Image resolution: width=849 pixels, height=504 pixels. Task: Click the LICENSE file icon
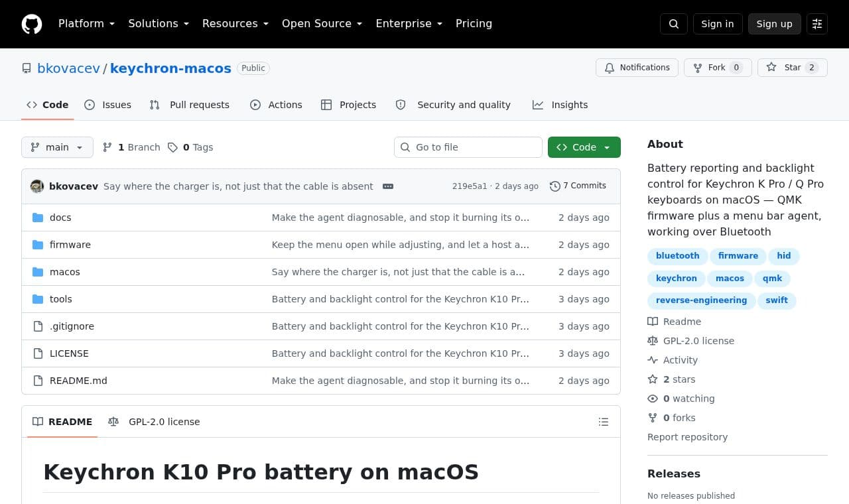click(38, 353)
